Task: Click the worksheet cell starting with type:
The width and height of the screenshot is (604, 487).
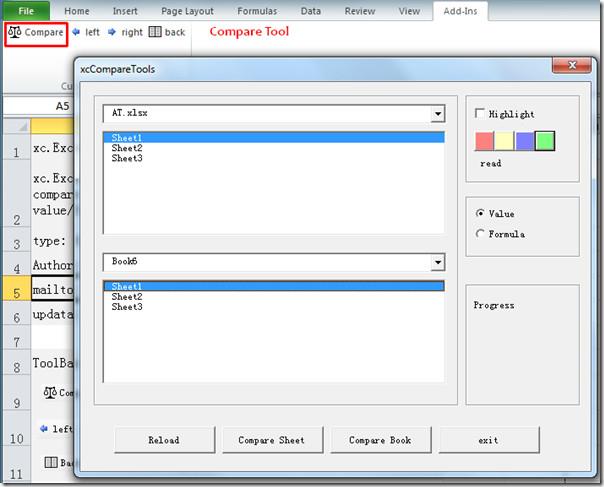Action: [52, 241]
